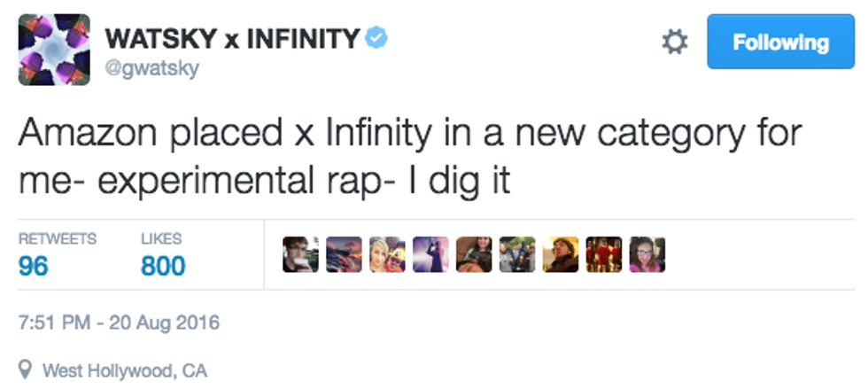
Task: Open last liker avatar in pink top
Action: point(647,254)
